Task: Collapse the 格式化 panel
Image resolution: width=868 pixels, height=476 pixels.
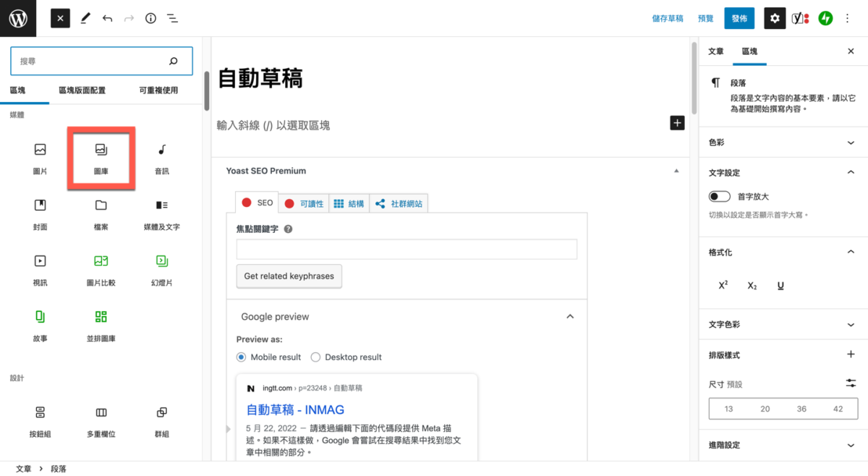Action: click(x=783, y=252)
